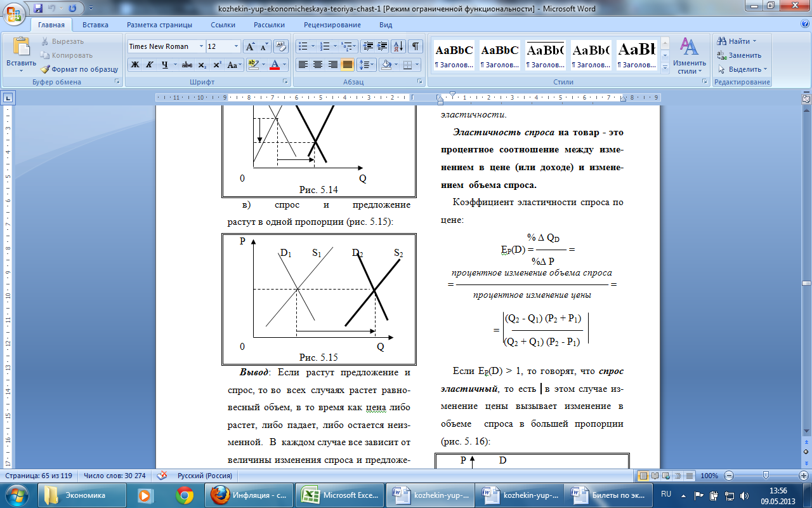Screen dimensions: 812x508
Task: Toggle underline Ч formatting
Action: (x=165, y=65)
